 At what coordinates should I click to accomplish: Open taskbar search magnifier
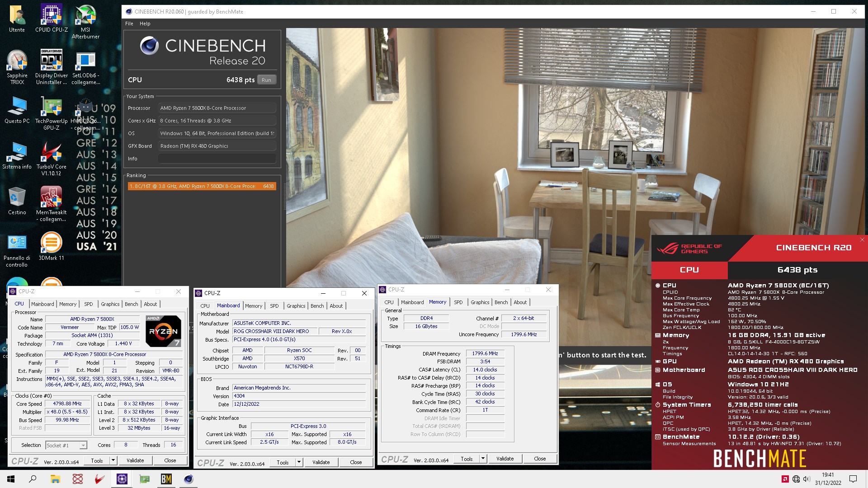point(33,479)
